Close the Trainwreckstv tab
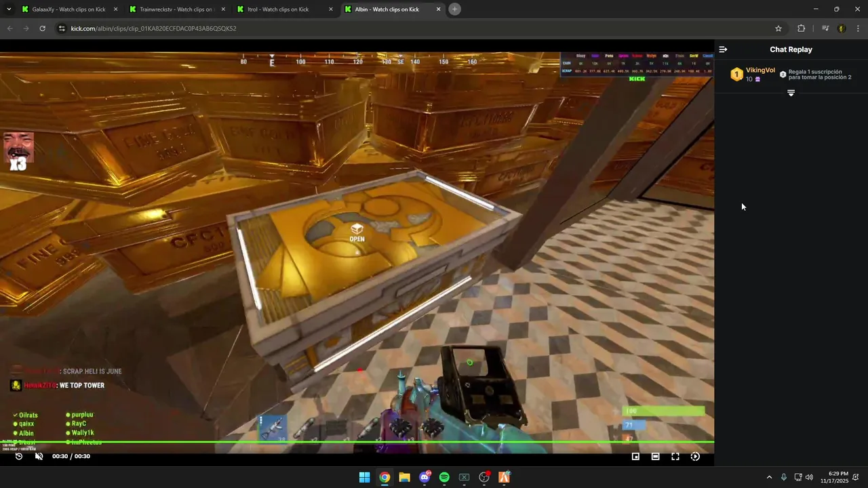The width and height of the screenshot is (868, 488). pos(223,9)
